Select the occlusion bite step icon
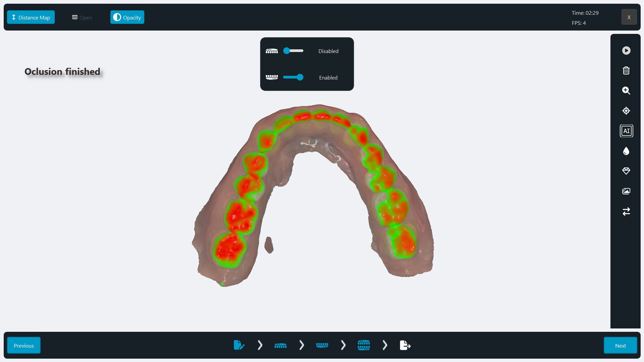This screenshot has height=362, width=644. (363, 345)
